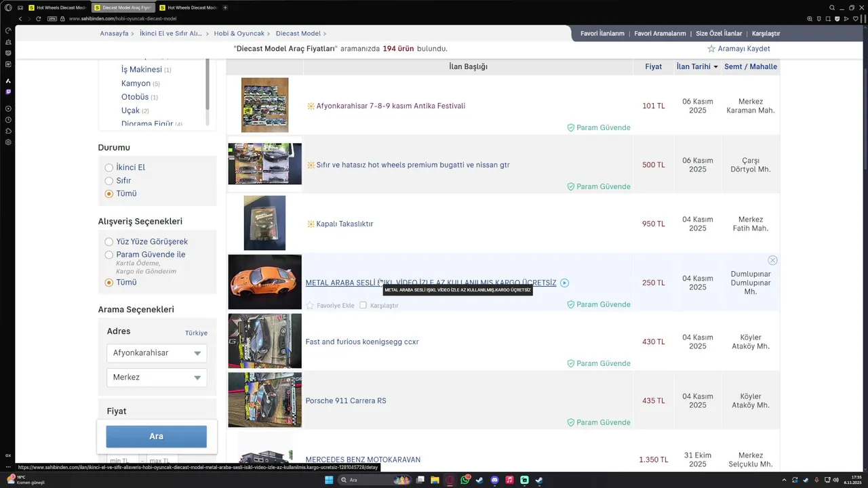Open Size Özel İlanlar menu
Image resolution: width=868 pixels, height=488 pixels.
(719, 33)
